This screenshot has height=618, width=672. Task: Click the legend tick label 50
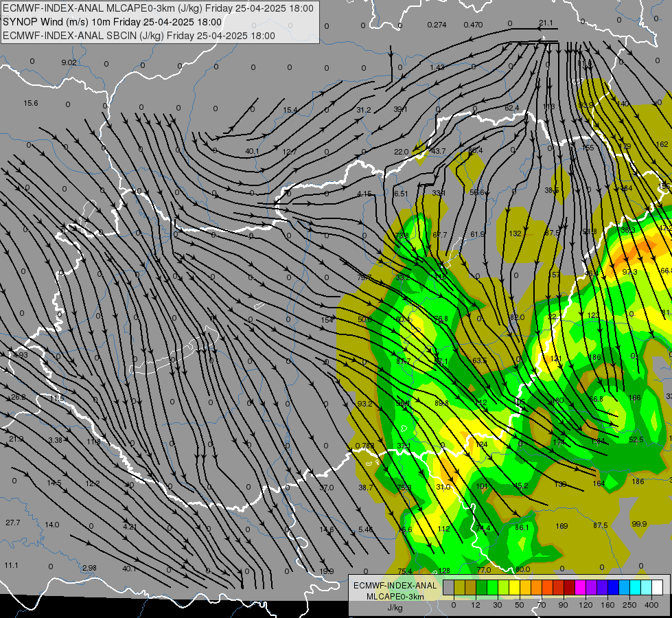(x=519, y=605)
